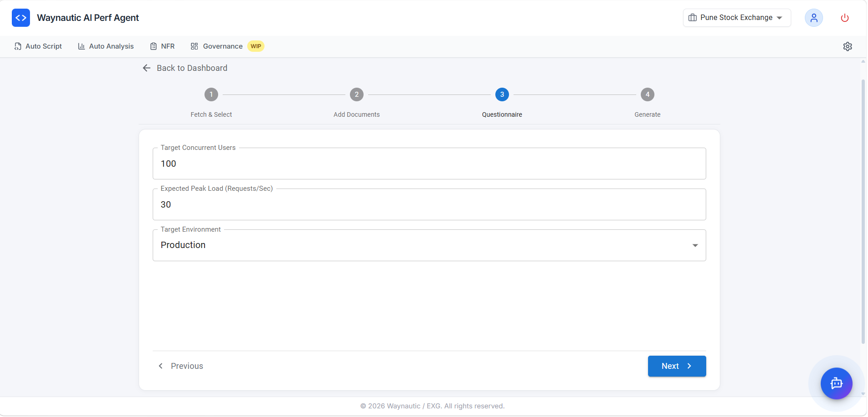Click the Target Concurrent Users field
This screenshot has height=417, width=868.
pyautogui.click(x=429, y=164)
